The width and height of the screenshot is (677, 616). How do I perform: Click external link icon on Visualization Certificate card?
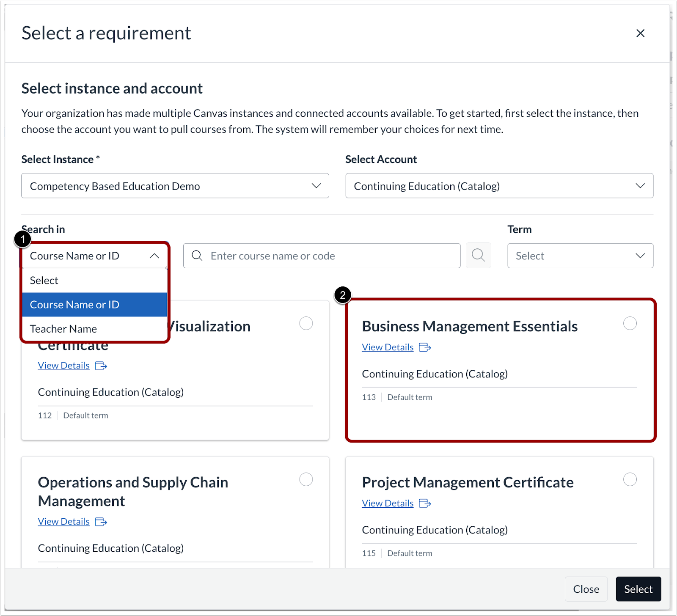coord(101,365)
